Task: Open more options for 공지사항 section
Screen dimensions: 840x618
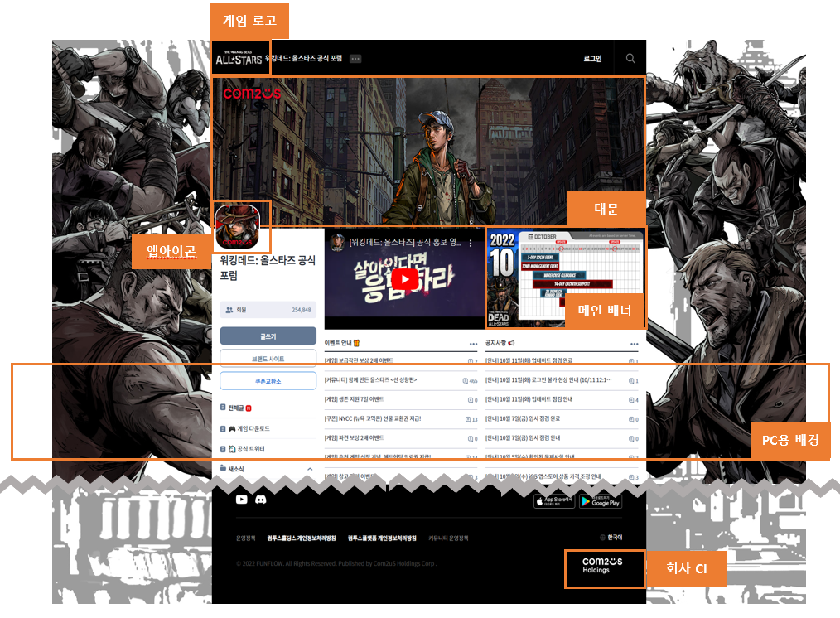Action: pyautogui.click(x=635, y=343)
